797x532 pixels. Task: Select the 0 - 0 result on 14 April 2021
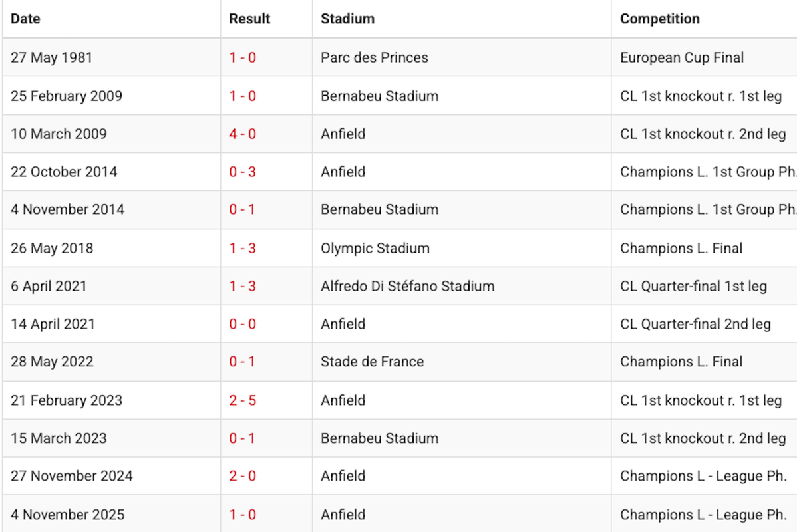click(243, 325)
